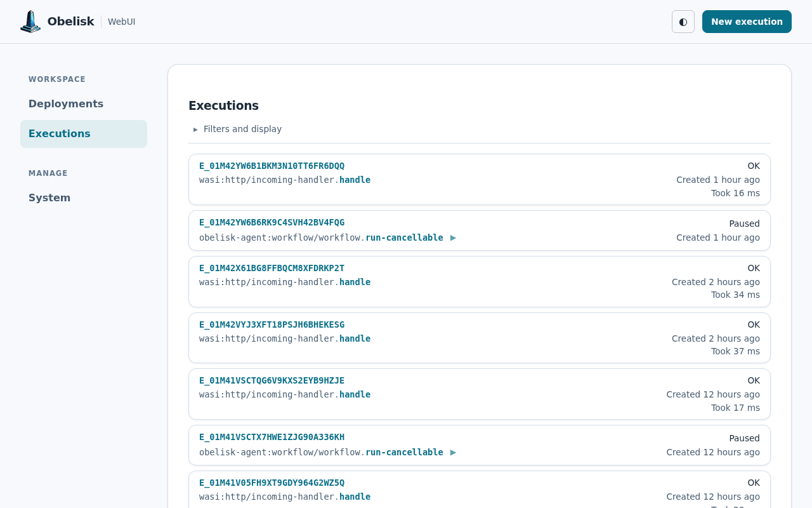Click 'Took 17 ms' text
Screen dimensions: 812x508
(x=735, y=408)
